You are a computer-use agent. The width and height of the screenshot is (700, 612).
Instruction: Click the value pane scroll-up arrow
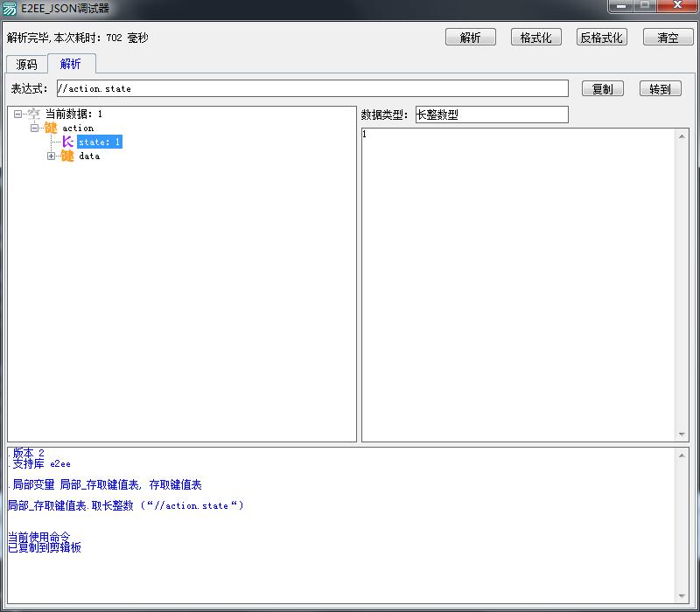coord(682,136)
